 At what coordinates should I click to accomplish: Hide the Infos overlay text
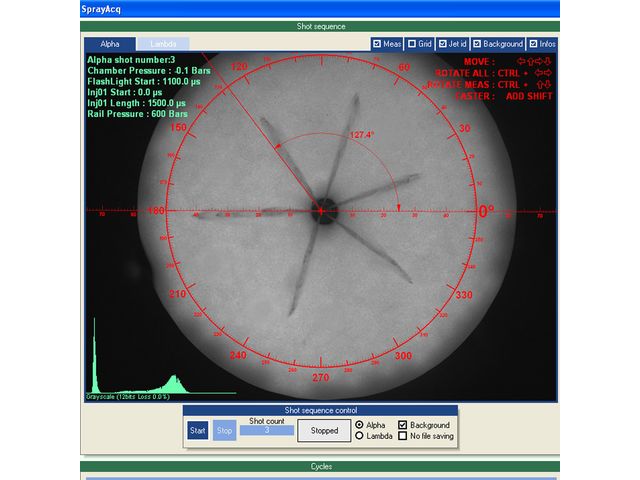(532, 44)
